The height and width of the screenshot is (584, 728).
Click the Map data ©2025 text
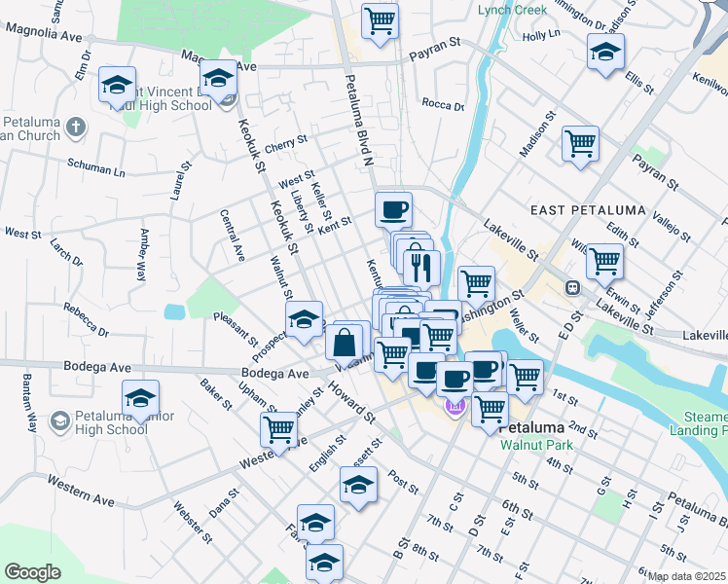[x=687, y=576]
